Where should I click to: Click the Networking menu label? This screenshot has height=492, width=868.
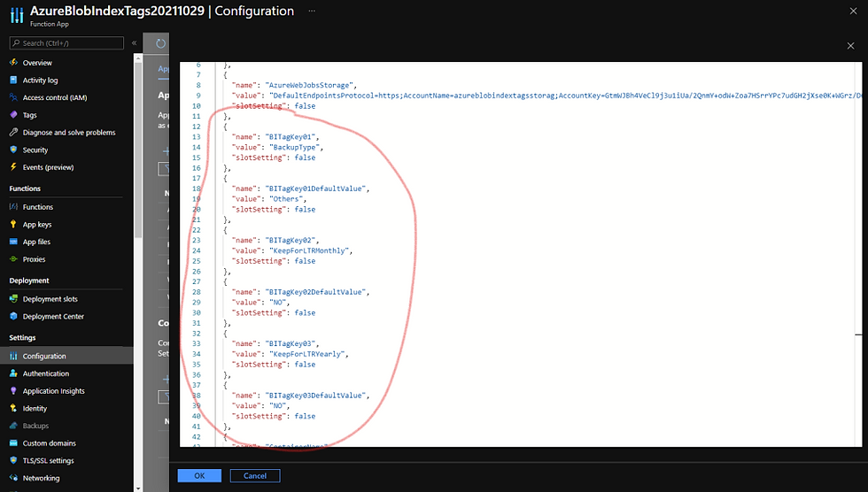click(x=41, y=478)
